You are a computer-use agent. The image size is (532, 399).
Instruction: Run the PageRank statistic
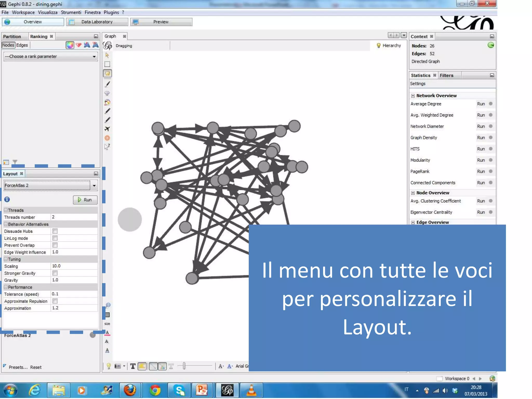[481, 171]
